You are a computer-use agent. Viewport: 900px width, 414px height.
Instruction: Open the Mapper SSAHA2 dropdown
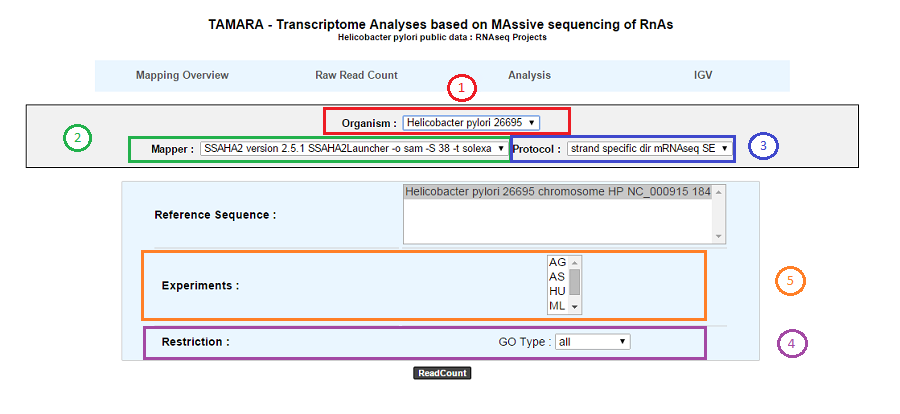354,148
